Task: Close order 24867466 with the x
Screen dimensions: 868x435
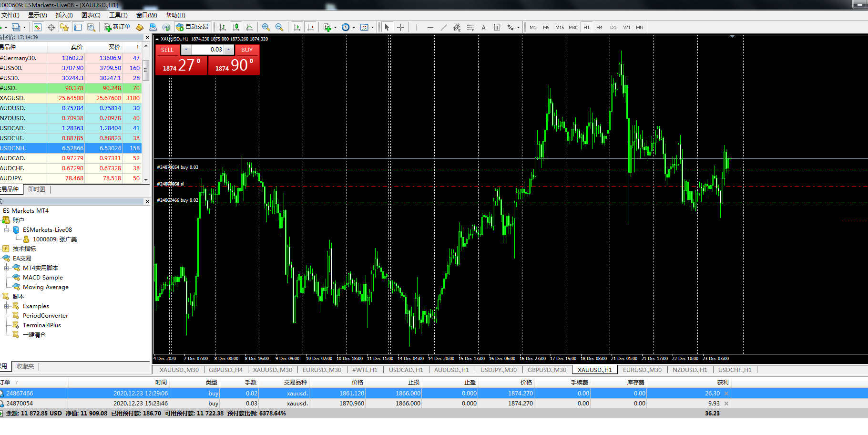Action: (726, 394)
